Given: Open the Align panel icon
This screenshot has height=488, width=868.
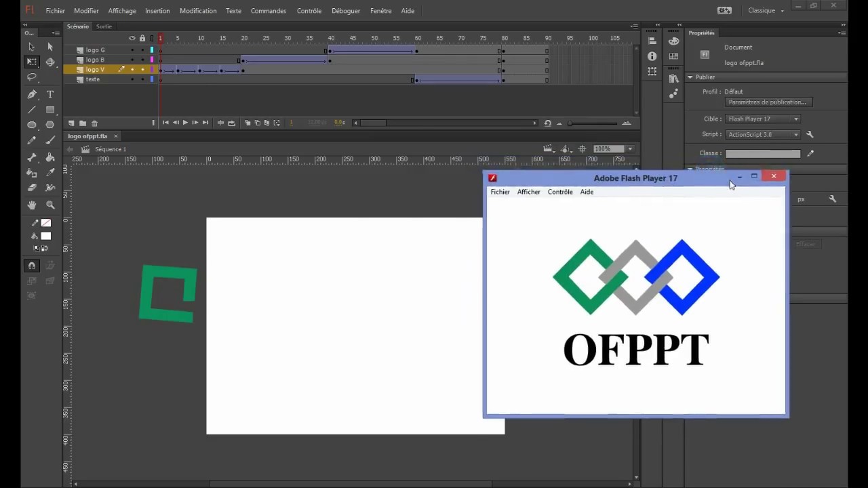Looking at the screenshot, I should coord(652,41).
